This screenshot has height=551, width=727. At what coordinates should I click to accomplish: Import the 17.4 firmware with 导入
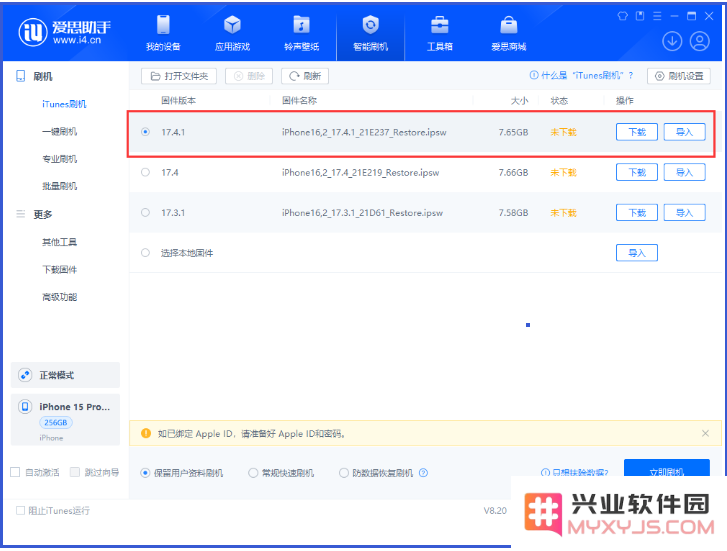pos(684,173)
